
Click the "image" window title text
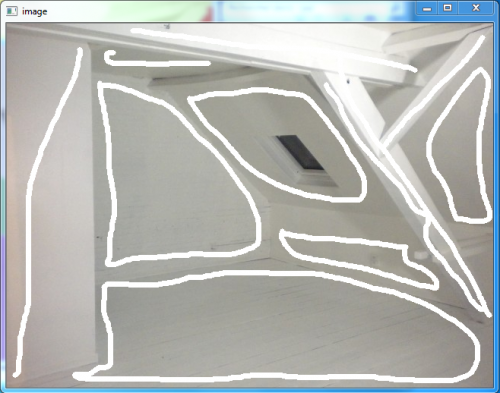tap(35, 12)
